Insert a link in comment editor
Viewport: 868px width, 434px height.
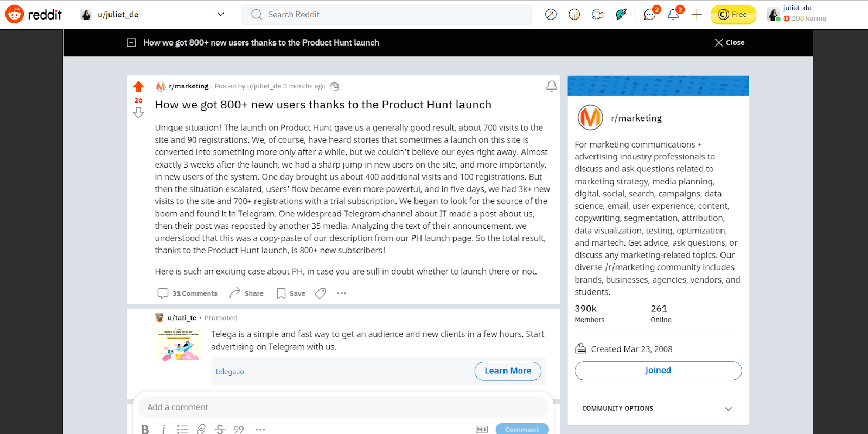click(x=201, y=429)
